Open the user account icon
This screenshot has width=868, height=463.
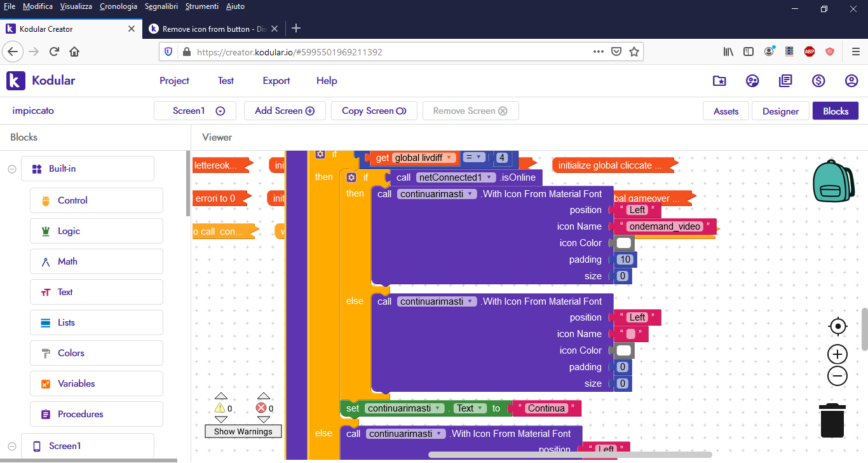[x=851, y=81]
